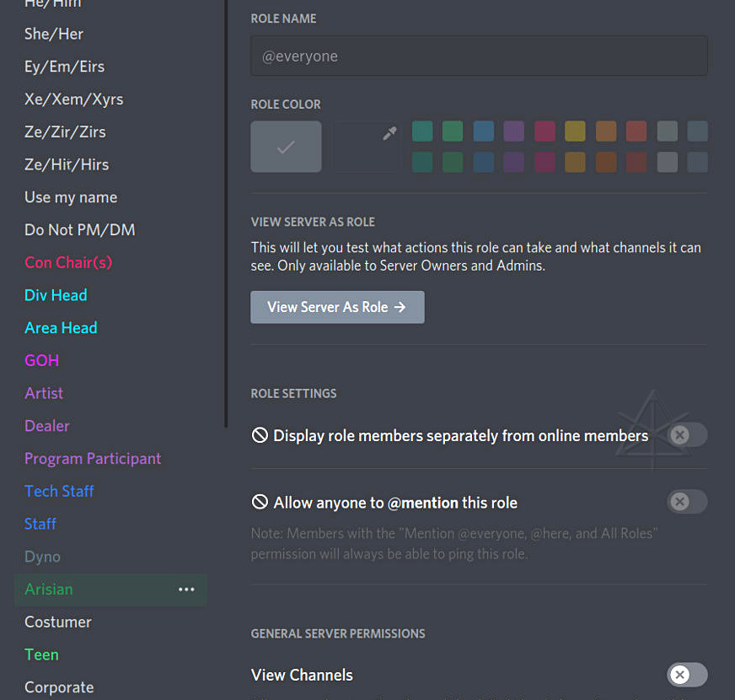Choose the pink color swatch in top row

(x=545, y=131)
